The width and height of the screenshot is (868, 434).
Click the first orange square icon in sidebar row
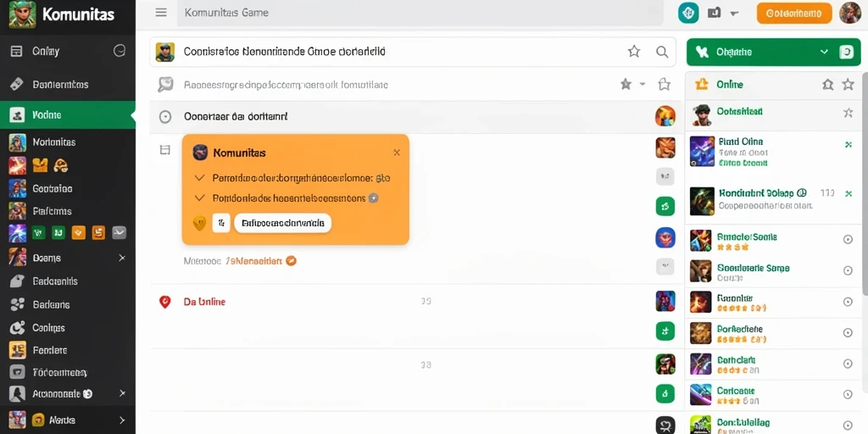pos(79,232)
